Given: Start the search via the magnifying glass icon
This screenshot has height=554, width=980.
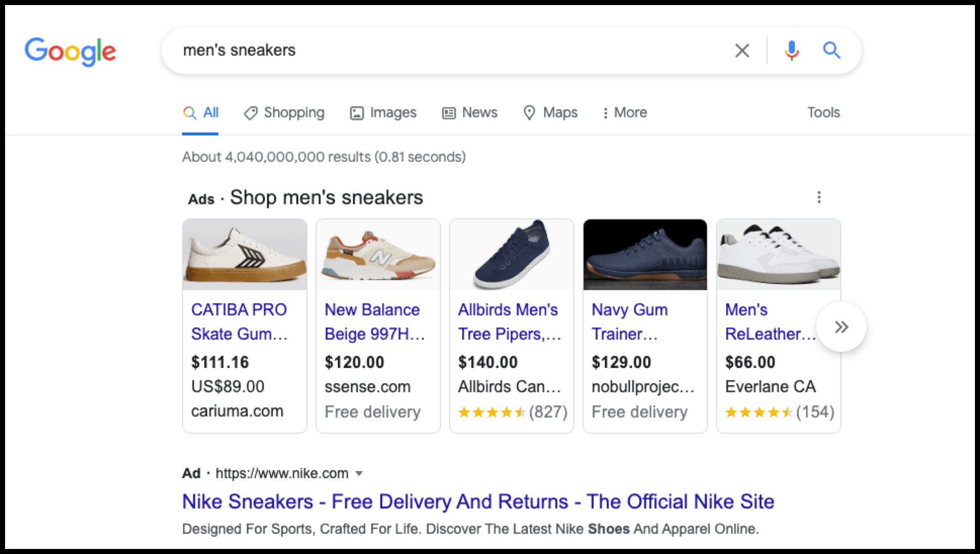Looking at the screenshot, I should 831,50.
